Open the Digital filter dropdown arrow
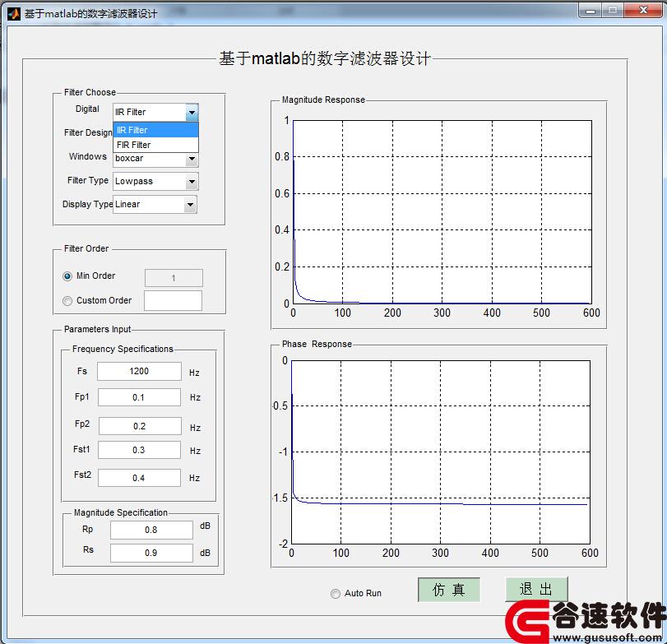Screen dimensions: 667x644 point(192,113)
